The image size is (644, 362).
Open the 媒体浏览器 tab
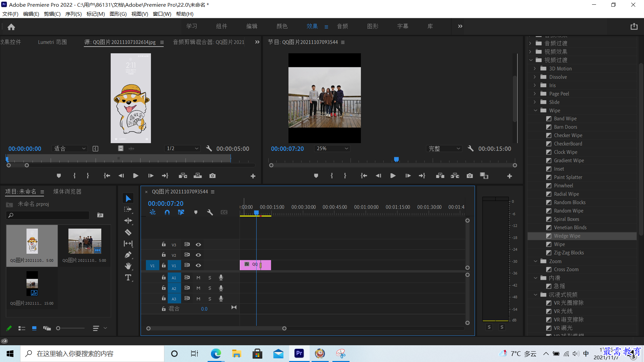[x=67, y=191]
